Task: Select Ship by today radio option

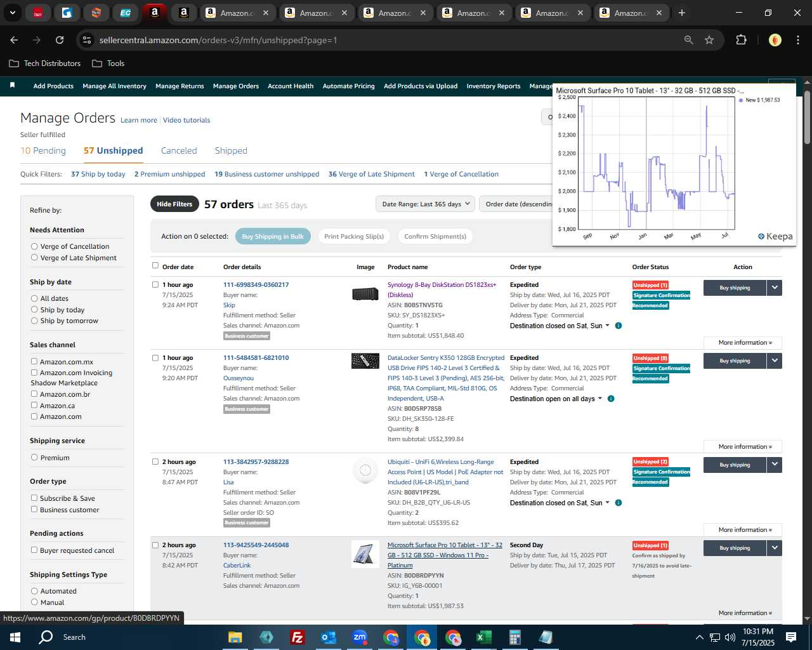Action: click(x=34, y=310)
